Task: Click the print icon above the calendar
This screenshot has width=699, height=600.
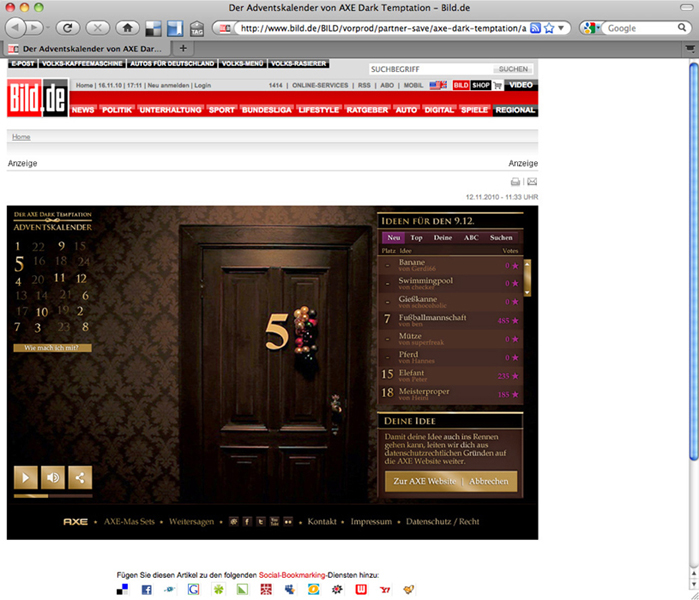Action: point(516,182)
